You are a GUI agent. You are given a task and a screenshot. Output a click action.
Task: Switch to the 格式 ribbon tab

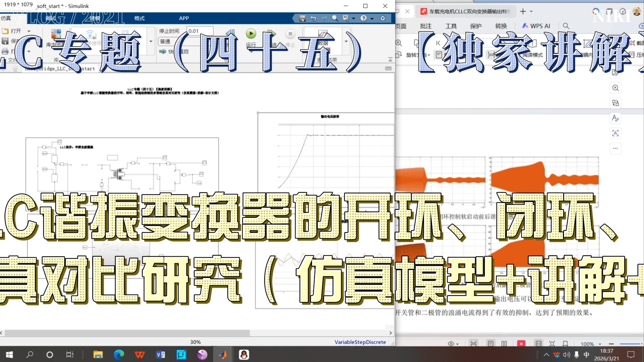pos(139,18)
